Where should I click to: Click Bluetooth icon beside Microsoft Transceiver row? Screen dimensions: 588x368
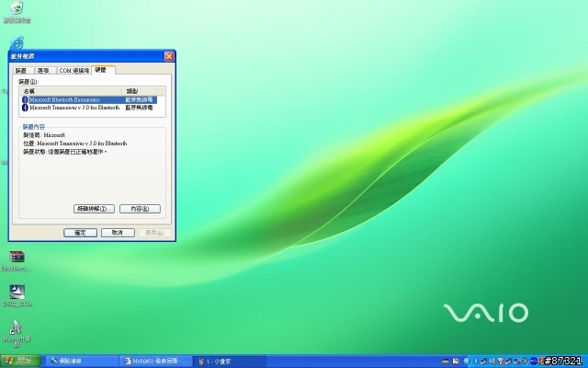coord(25,108)
